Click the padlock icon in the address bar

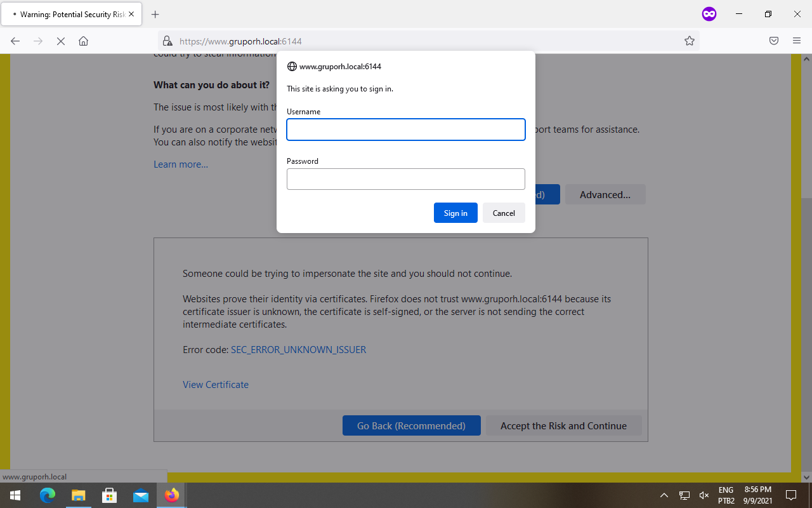tap(168, 41)
